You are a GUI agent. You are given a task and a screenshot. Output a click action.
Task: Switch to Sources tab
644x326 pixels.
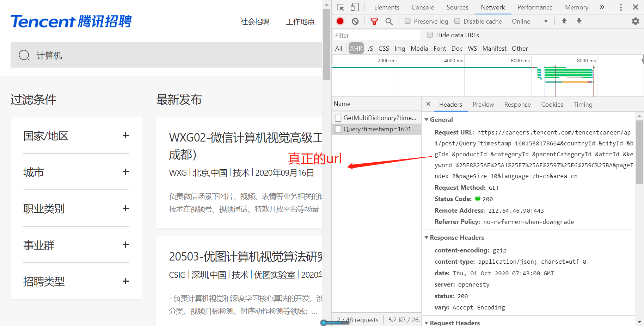pyautogui.click(x=457, y=7)
